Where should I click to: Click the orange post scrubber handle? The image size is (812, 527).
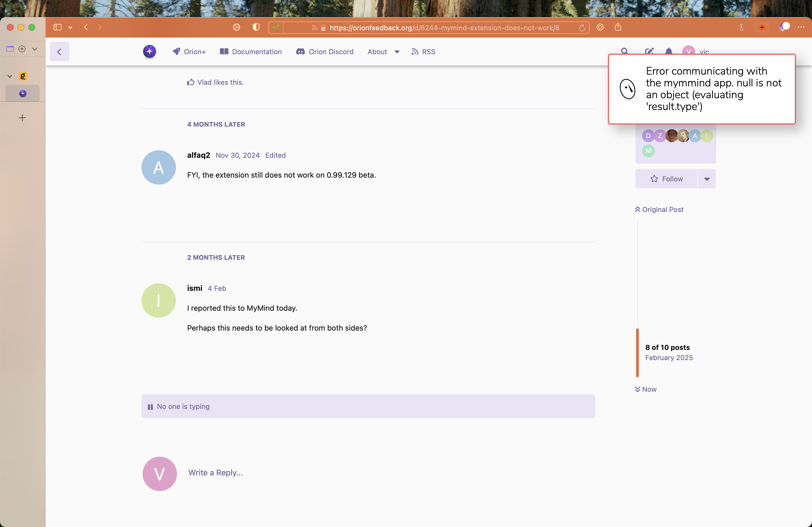(637, 353)
